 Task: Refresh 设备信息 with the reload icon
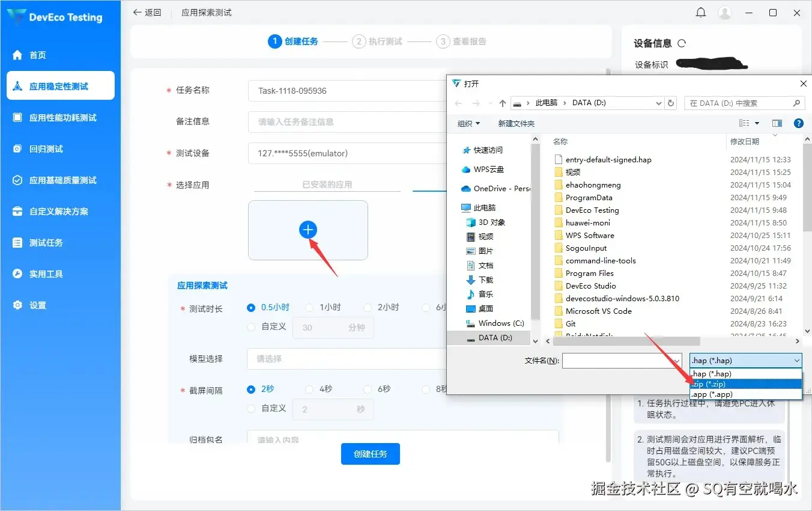(x=682, y=43)
